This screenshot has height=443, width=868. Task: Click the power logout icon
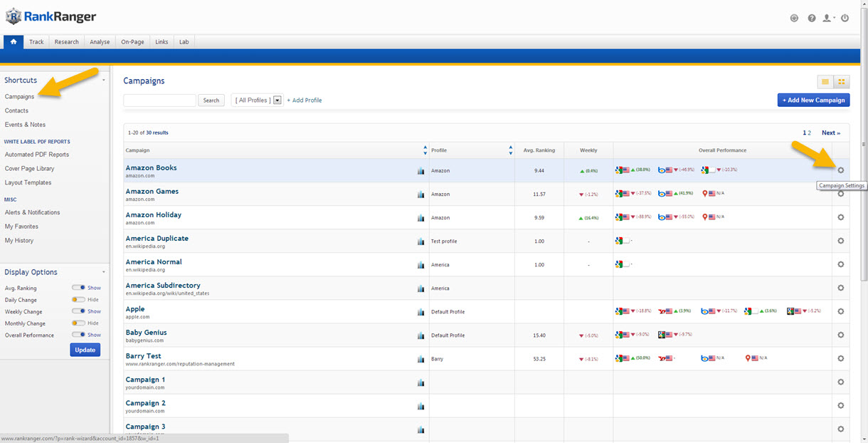click(x=845, y=18)
